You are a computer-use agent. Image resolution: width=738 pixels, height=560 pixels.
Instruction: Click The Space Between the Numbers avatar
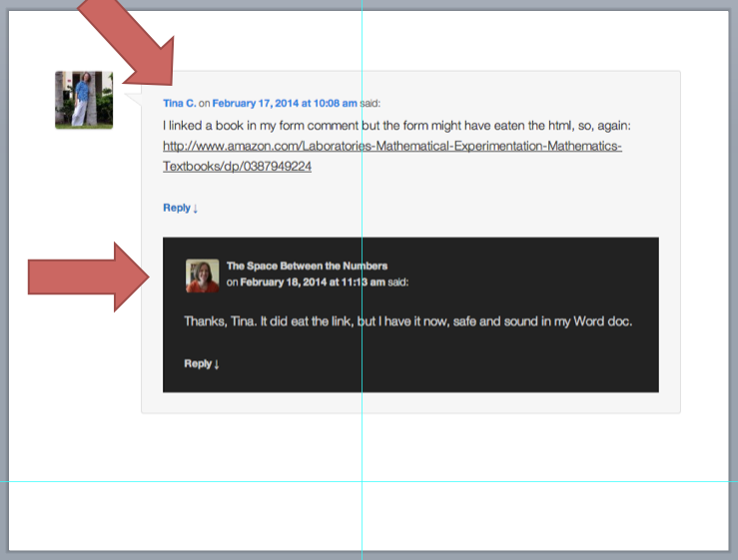click(203, 276)
